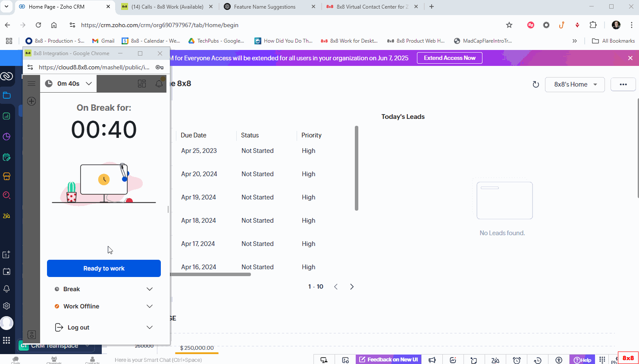Viewport: 639px width, 364px height.
Task: Open the TechPubs - Google bookmark
Action: 216,41
